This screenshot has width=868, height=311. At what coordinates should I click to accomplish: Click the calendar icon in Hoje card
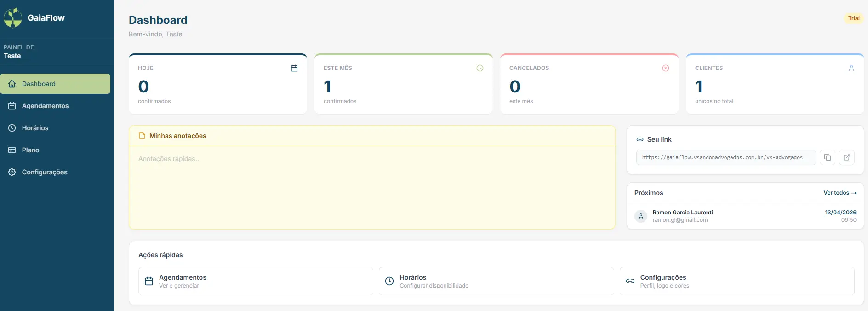click(x=294, y=68)
